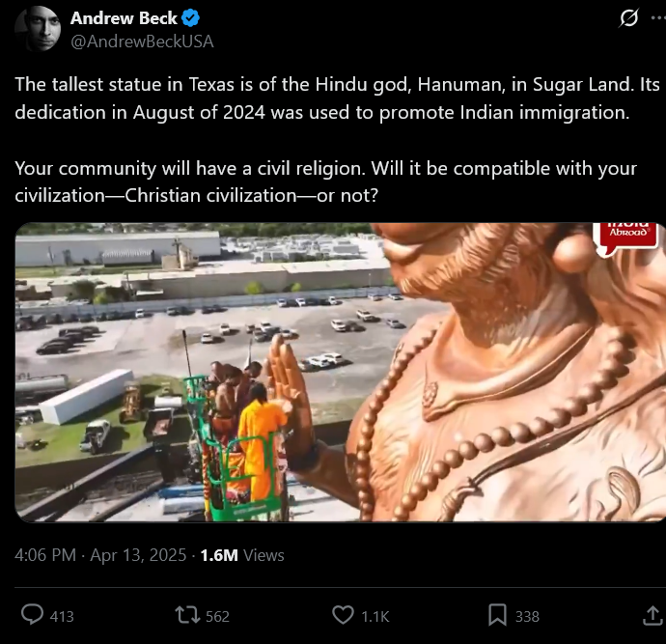The image size is (666, 644).
Task: Click the 338 bookmarks count
Action: pyautogui.click(x=527, y=616)
